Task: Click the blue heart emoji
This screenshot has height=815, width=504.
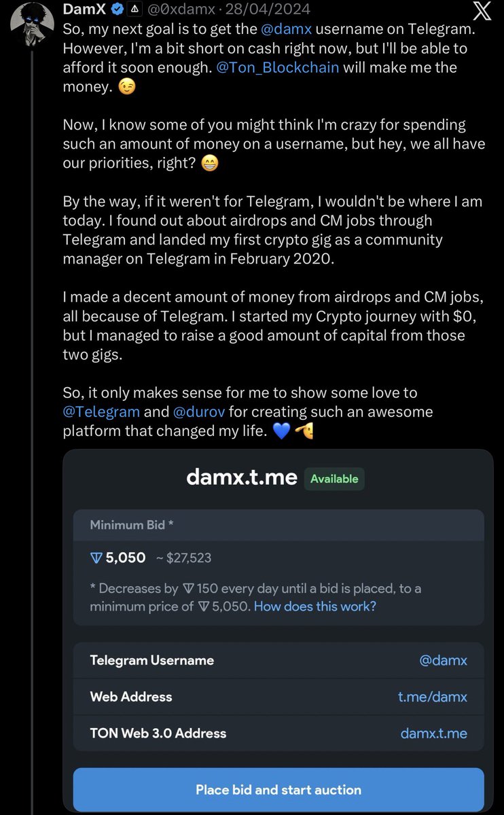Action: click(281, 431)
